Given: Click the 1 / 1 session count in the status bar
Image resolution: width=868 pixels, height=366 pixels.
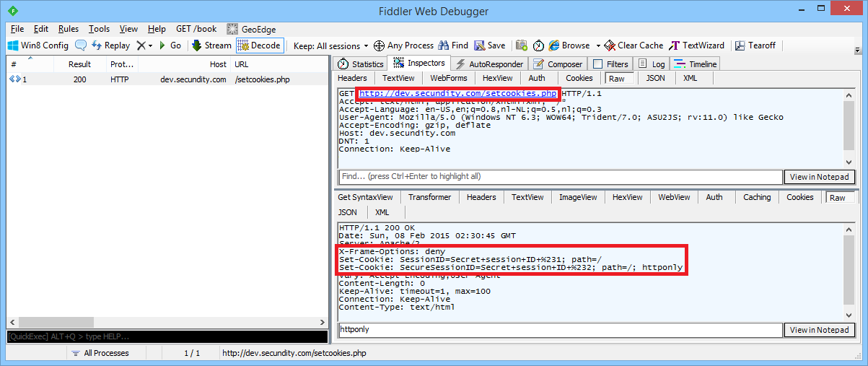Looking at the screenshot, I should [192, 353].
